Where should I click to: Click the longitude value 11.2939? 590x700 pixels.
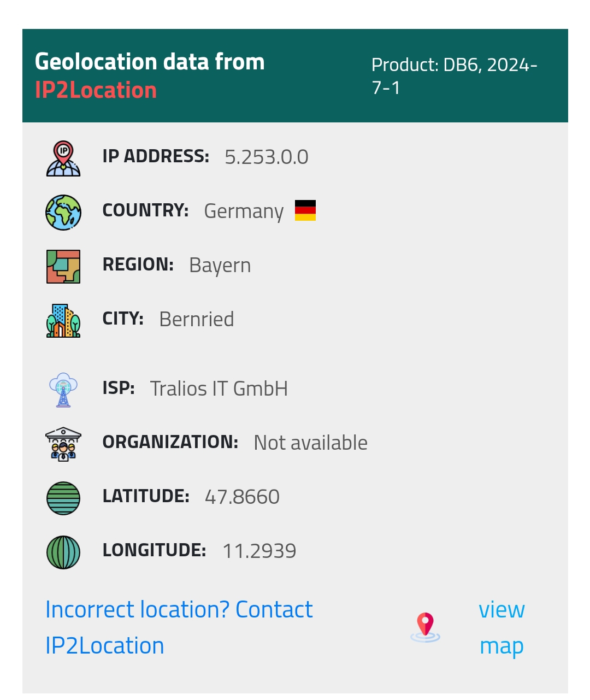(259, 551)
